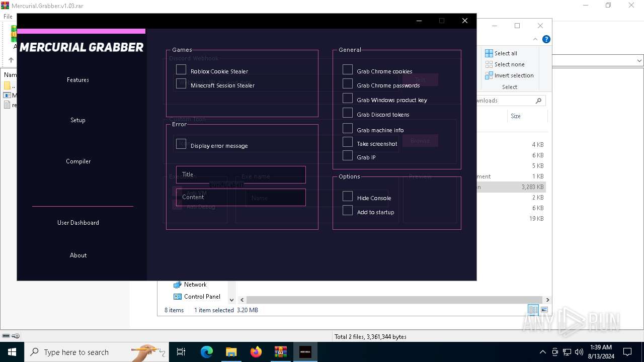Image resolution: width=644 pixels, height=362 pixels.
Task: Click Invert selection in Explorer ribbon
Action: pyautogui.click(x=509, y=75)
